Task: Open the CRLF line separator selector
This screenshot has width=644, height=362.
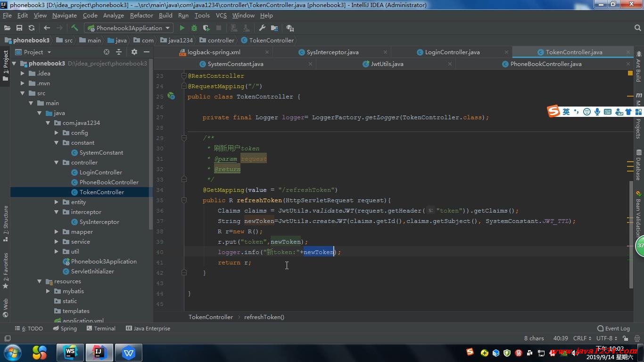Action: tap(582, 338)
